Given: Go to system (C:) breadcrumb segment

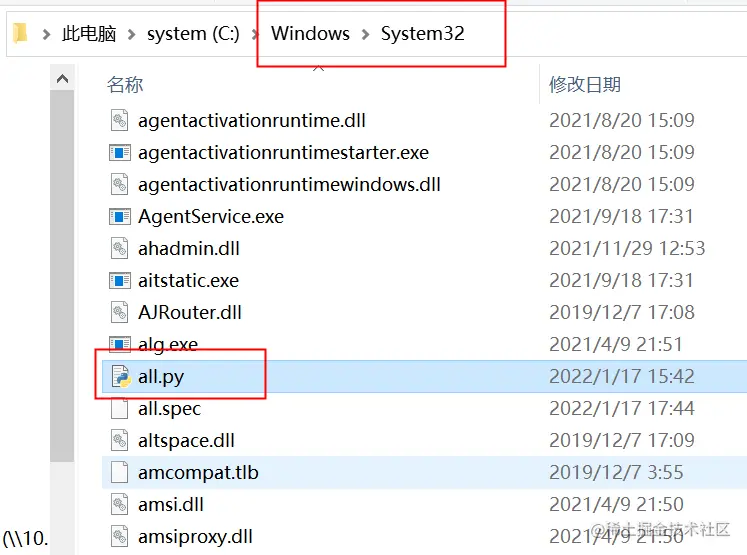Looking at the screenshot, I should 193,34.
